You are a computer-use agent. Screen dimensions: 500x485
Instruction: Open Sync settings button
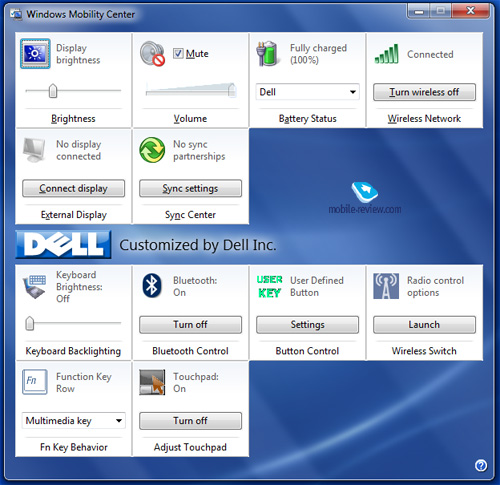click(190, 188)
